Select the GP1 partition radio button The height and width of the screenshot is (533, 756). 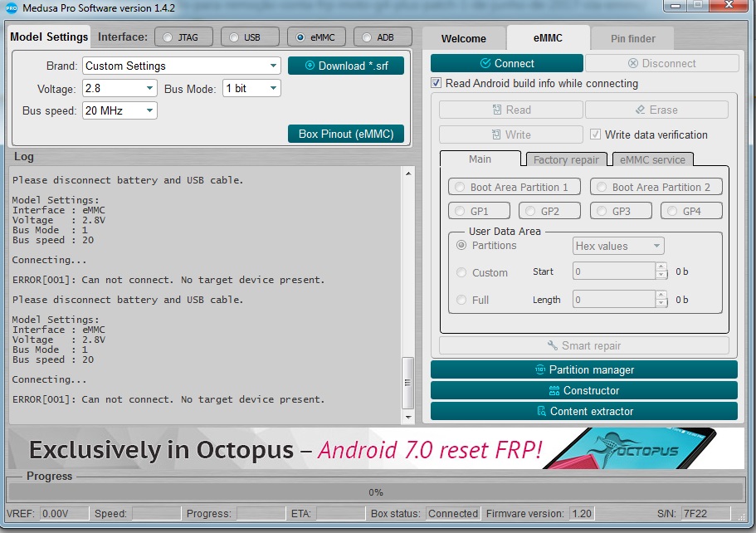[460, 211]
